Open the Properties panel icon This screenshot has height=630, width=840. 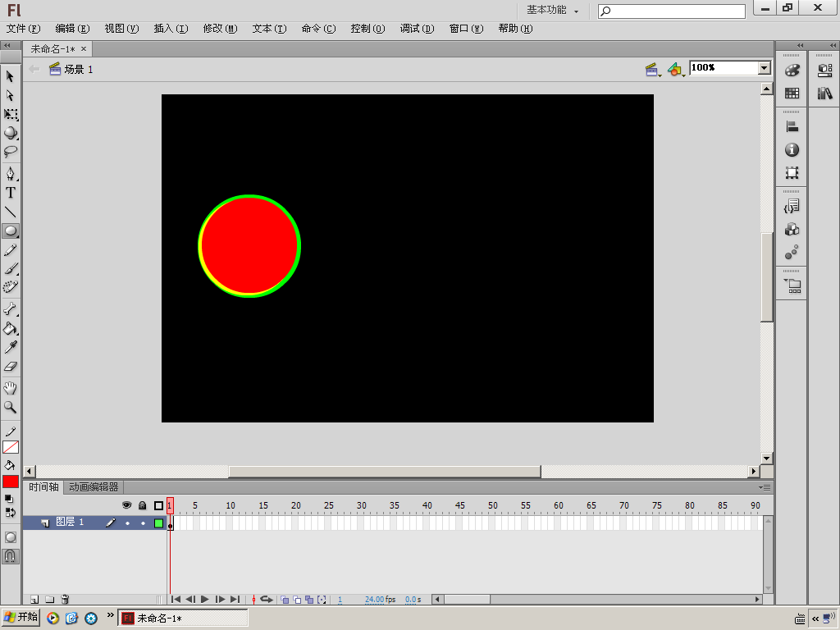825,71
